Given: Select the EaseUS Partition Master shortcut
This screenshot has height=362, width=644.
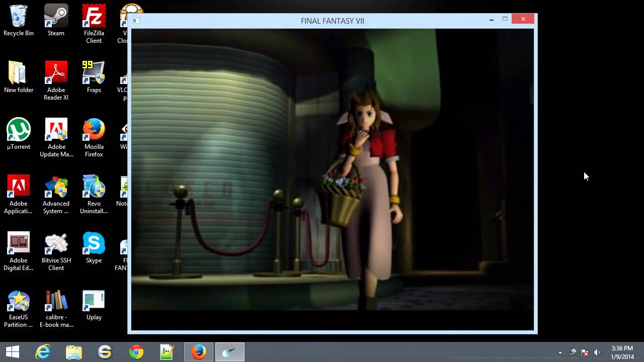Looking at the screenshot, I should [x=19, y=308].
